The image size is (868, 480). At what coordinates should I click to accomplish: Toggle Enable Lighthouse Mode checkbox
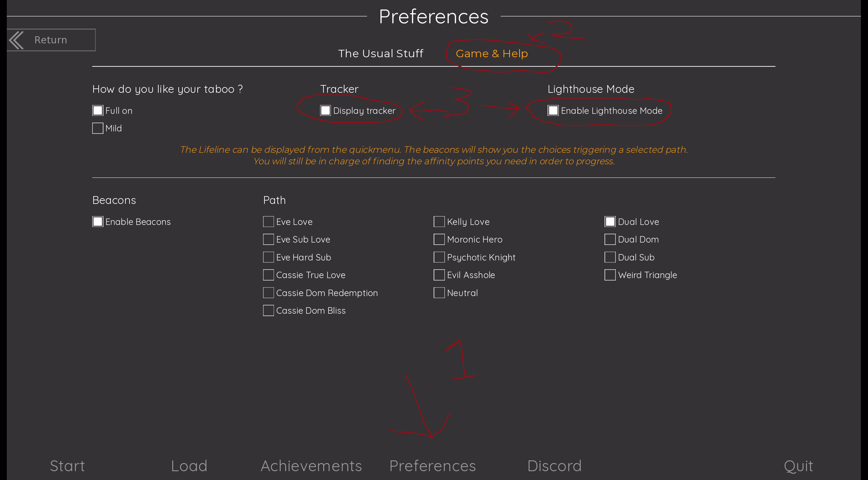553,110
